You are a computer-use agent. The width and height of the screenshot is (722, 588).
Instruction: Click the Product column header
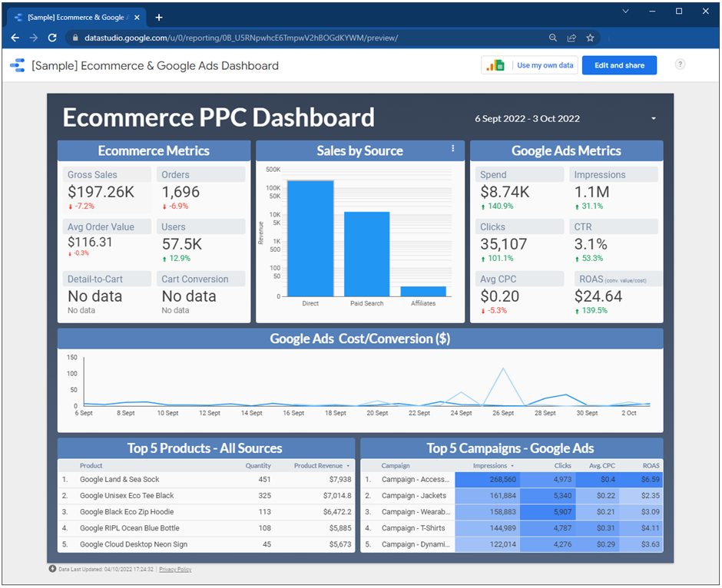point(91,466)
